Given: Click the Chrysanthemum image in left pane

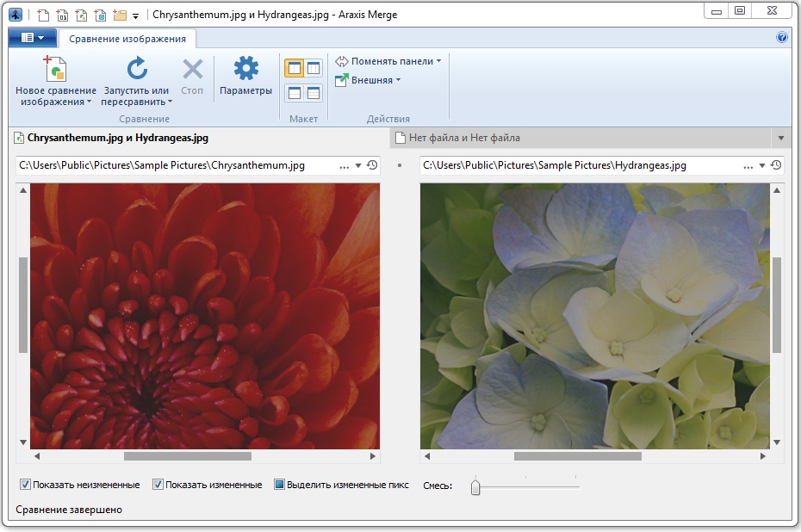Looking at the screenshot, I should click(205, 316).
